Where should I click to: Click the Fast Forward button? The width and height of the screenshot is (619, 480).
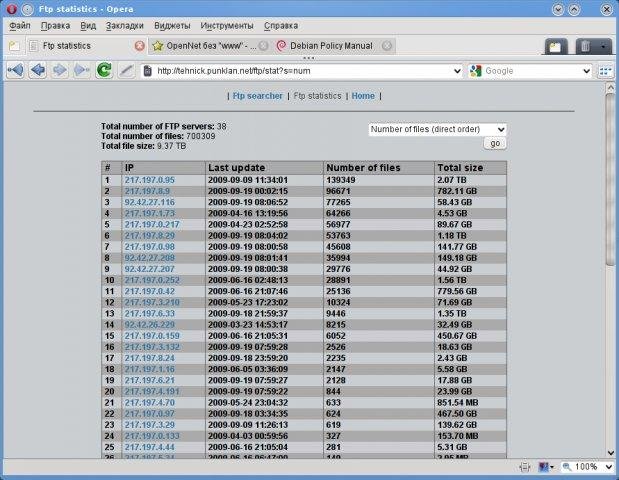(82, 71)
